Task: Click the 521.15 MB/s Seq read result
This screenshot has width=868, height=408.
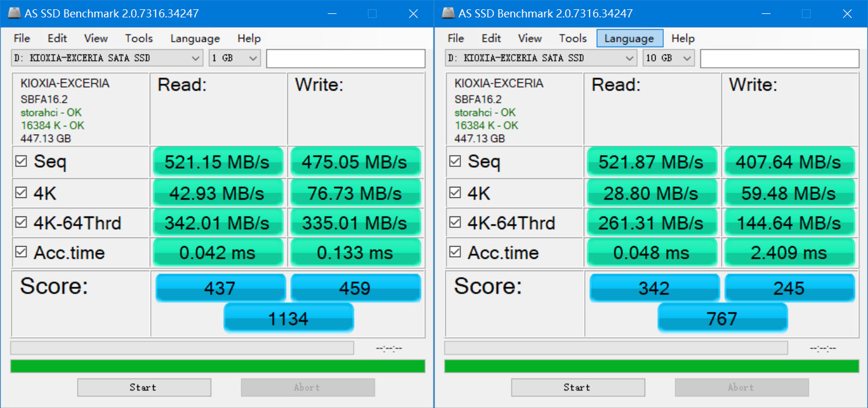Action: [x=218, y=162]
